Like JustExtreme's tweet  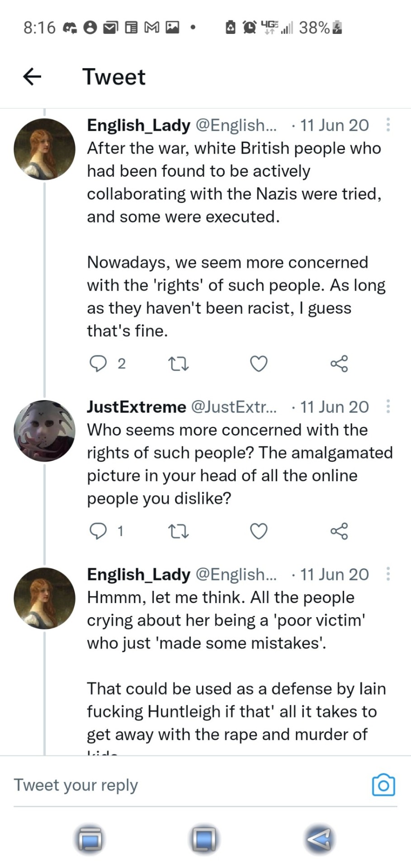click(x=259, y=531)
